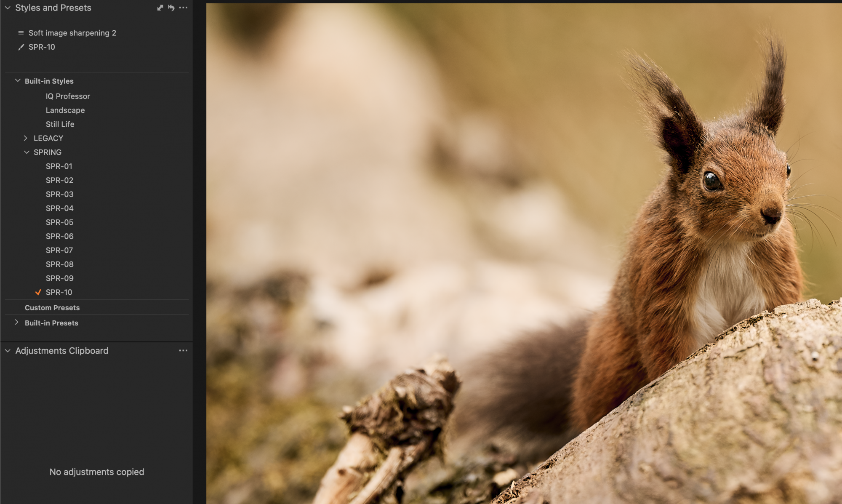Collapse the Built-in Styles group
The image size is (842, 504).
18,80
